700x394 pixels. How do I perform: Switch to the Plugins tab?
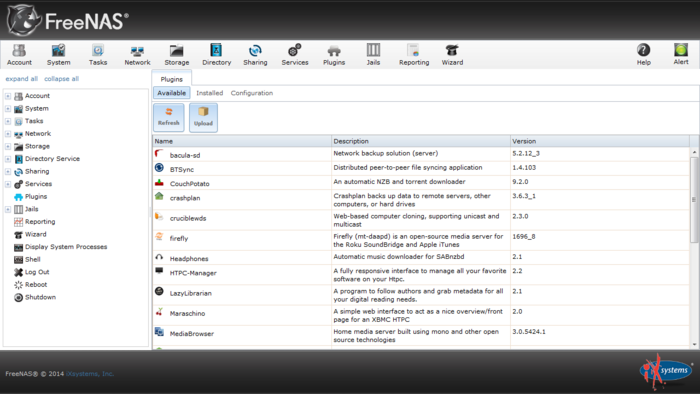click(x=171, y=79)
